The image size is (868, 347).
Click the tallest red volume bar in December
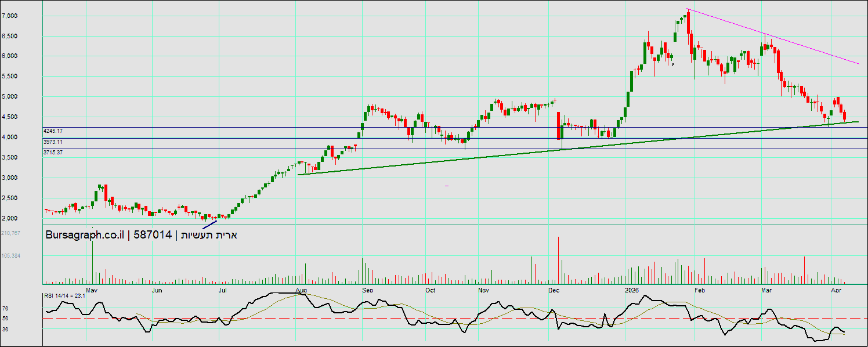pyautogui.click(x=558, y=258)
